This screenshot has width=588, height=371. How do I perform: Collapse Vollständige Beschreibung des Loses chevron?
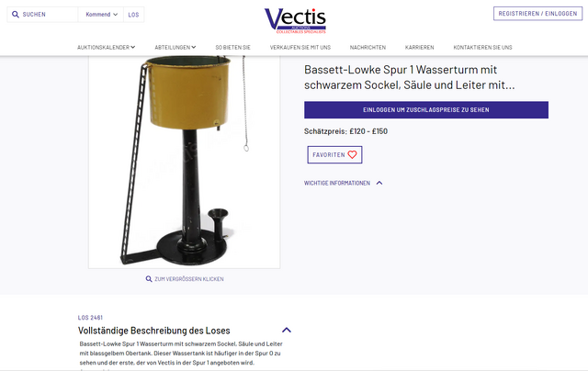coord(287,331)
